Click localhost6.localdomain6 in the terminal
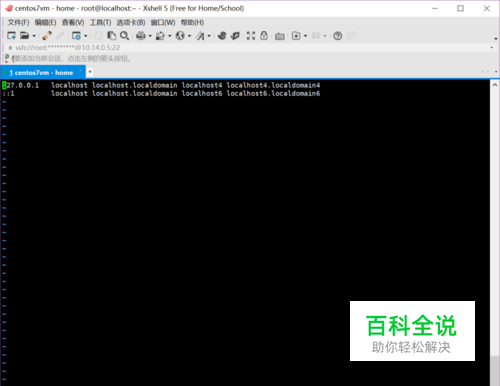 click(273, 93)
